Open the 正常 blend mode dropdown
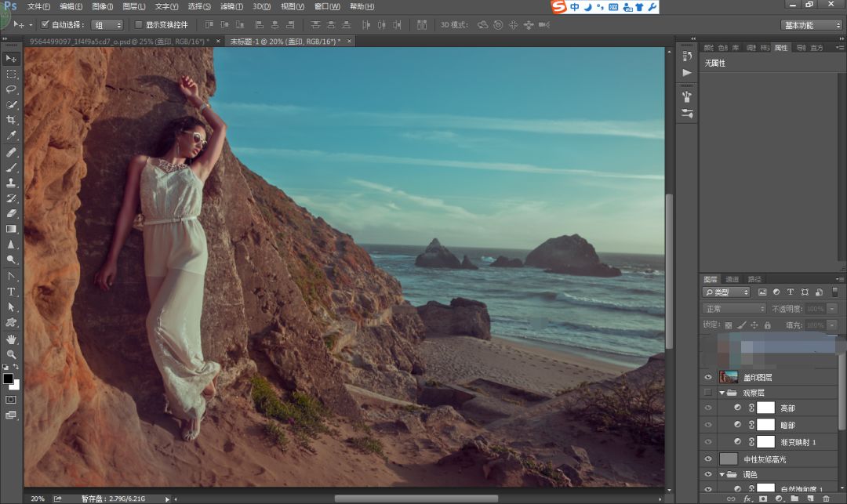 pyautogui.click(x=734, y=309)
